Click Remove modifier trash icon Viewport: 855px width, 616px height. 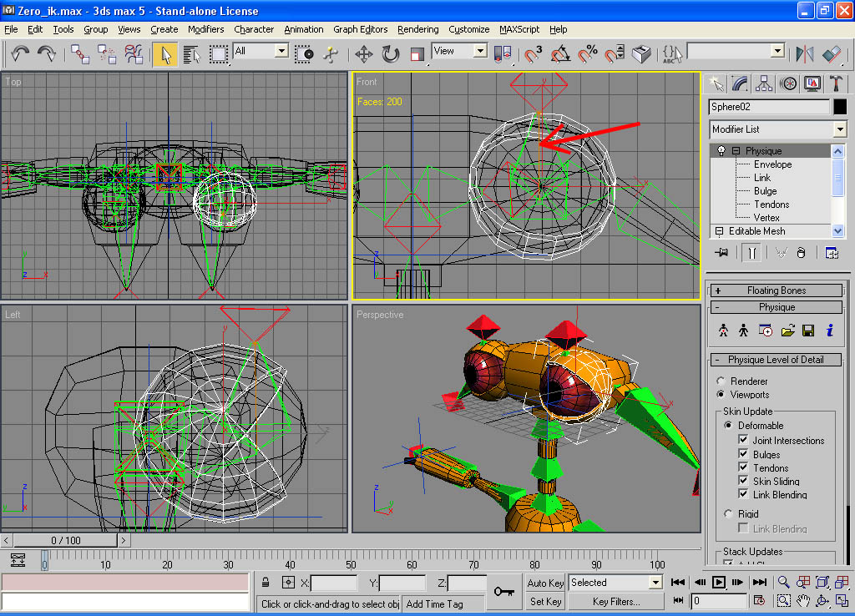pyautogui.click(x=801, y=253)
